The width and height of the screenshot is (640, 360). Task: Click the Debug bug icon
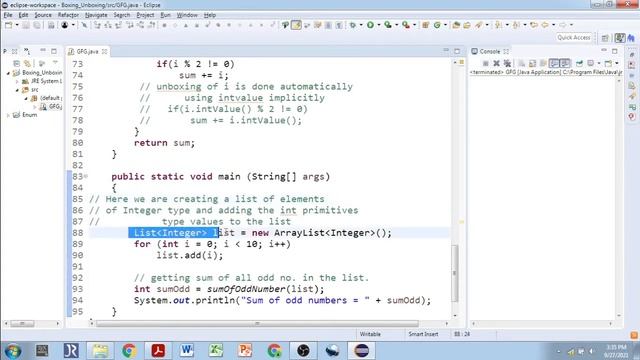pos(353,25)
